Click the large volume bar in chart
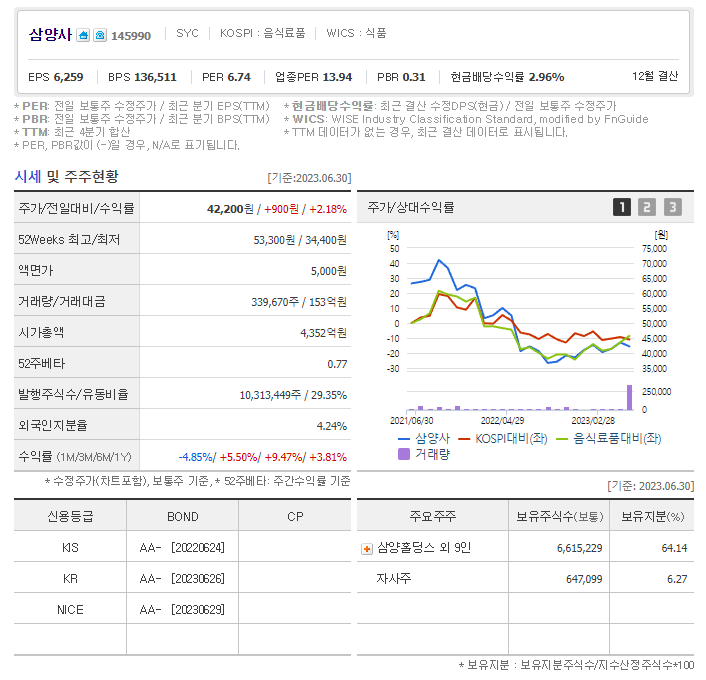The image size is (706, 680). [x=629, y=398]
